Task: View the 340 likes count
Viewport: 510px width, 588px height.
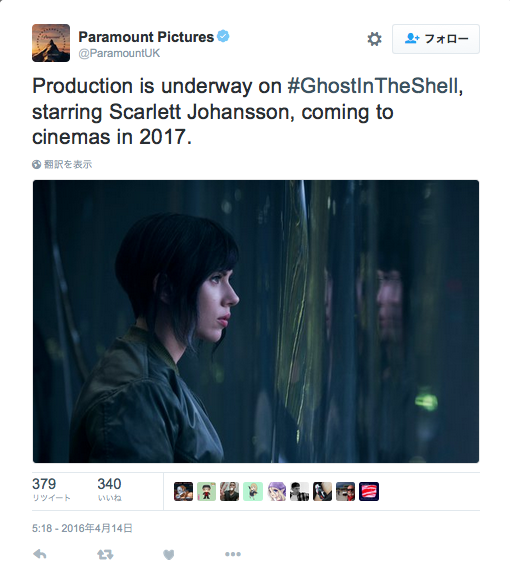Action: point(109,489)
